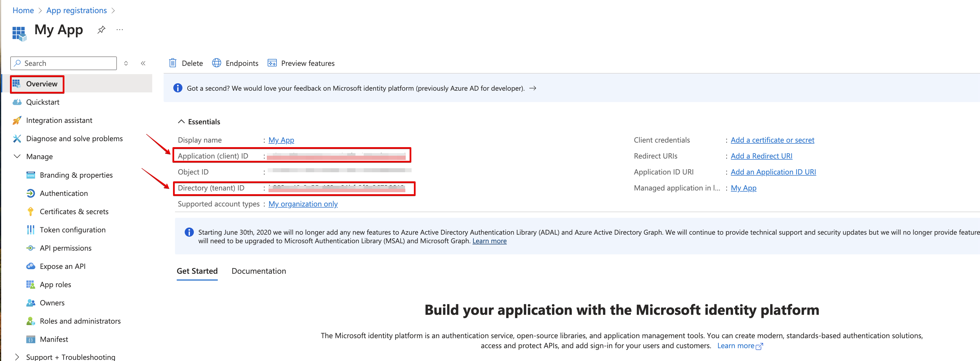Click the Quickstart cloud icon

[x=17, y=102]
